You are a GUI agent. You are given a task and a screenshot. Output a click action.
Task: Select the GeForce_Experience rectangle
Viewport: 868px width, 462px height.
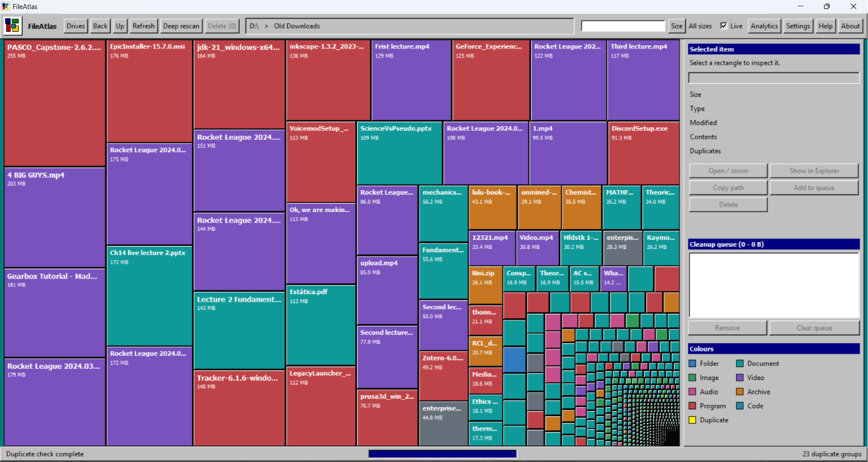(x=491, y=80)
